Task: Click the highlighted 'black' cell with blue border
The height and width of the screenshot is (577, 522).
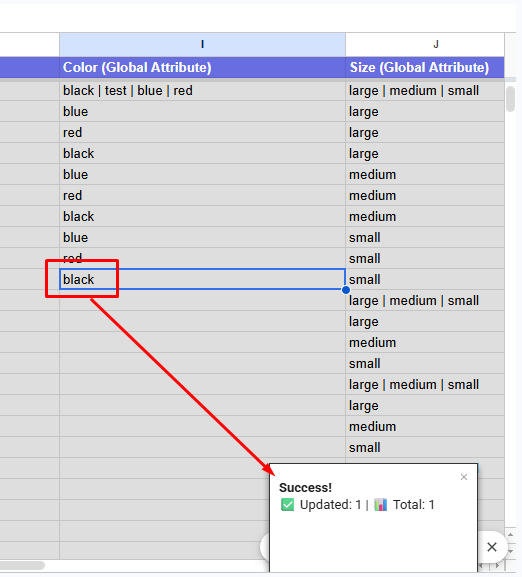Action: click(202, 279)
